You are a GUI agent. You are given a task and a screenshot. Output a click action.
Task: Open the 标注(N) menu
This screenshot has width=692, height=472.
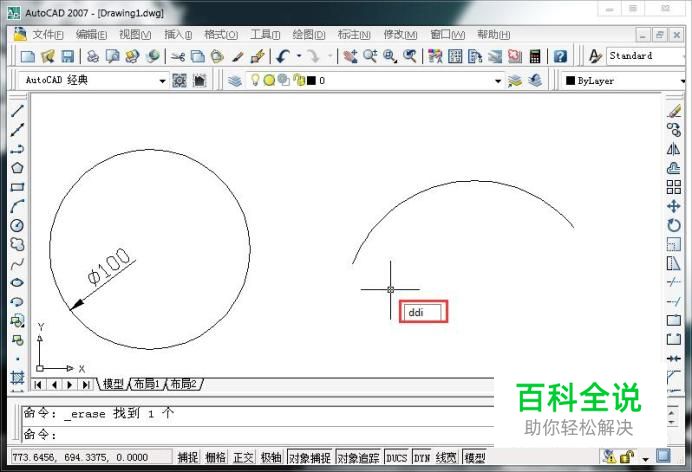click(x=354, y=34)
